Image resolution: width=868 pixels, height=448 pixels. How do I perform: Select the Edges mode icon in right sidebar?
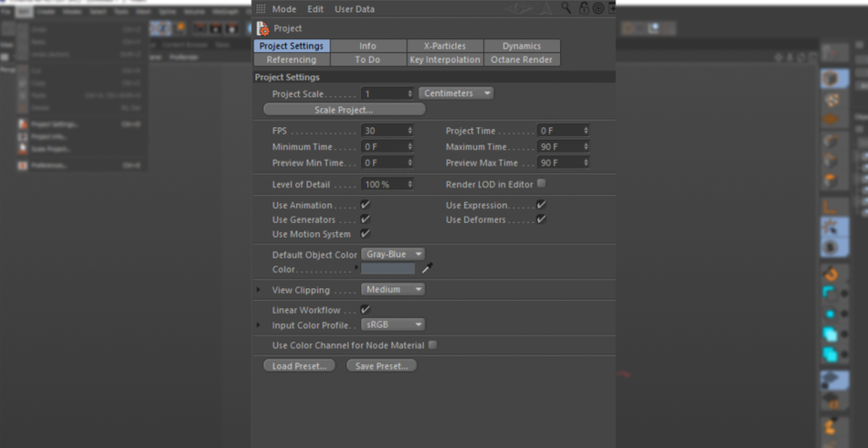tap(831, 161)
